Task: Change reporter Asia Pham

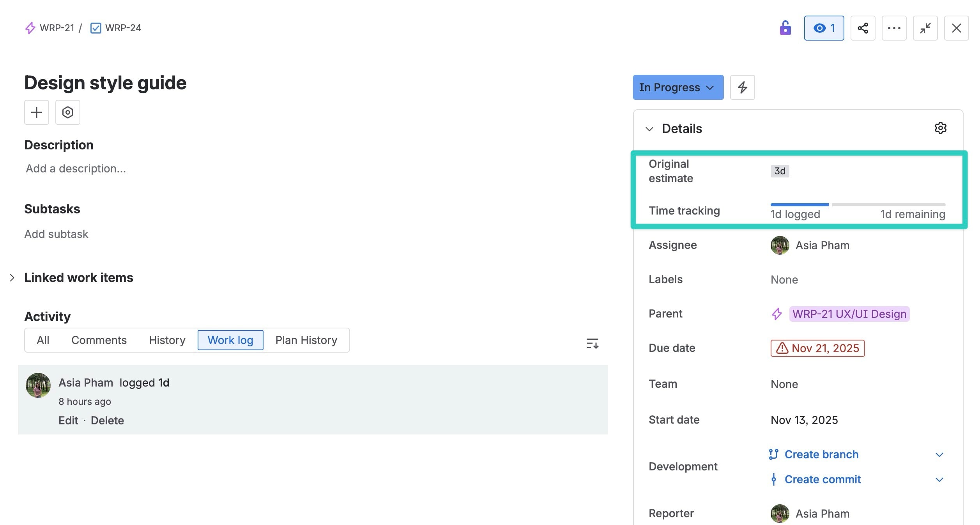Action: 810,514
